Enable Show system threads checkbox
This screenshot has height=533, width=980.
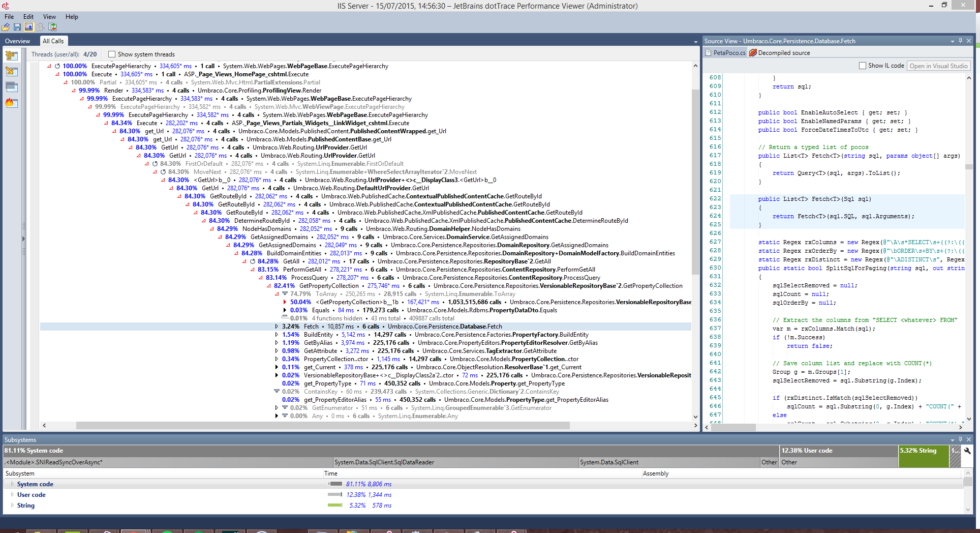click(x=112, y=54)
